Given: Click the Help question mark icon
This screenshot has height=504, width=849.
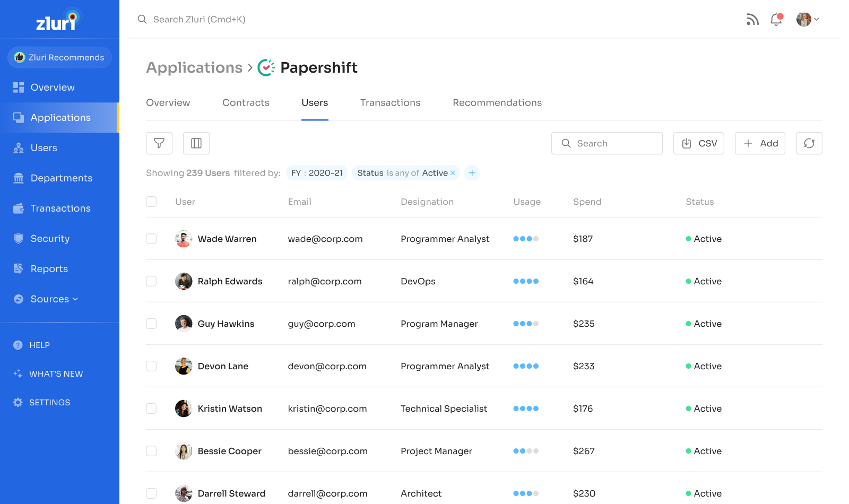Looking at the screenshot, I should (18, 345).
